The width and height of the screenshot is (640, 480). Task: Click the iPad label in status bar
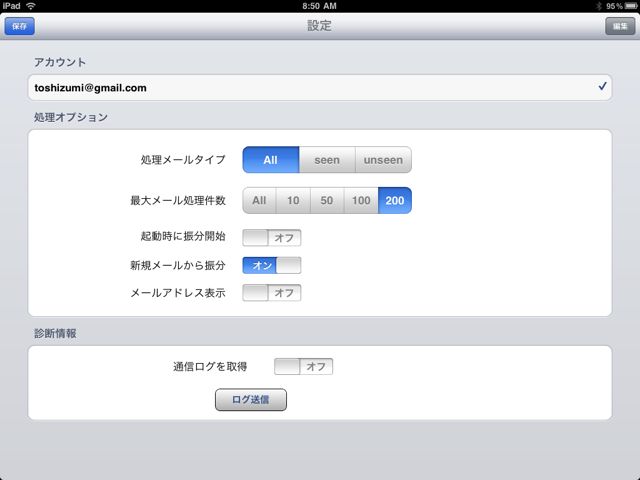(11, 6)
